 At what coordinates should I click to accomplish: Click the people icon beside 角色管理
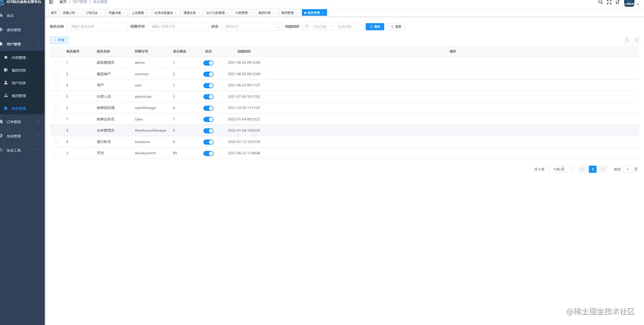click(x=6, y=108)
